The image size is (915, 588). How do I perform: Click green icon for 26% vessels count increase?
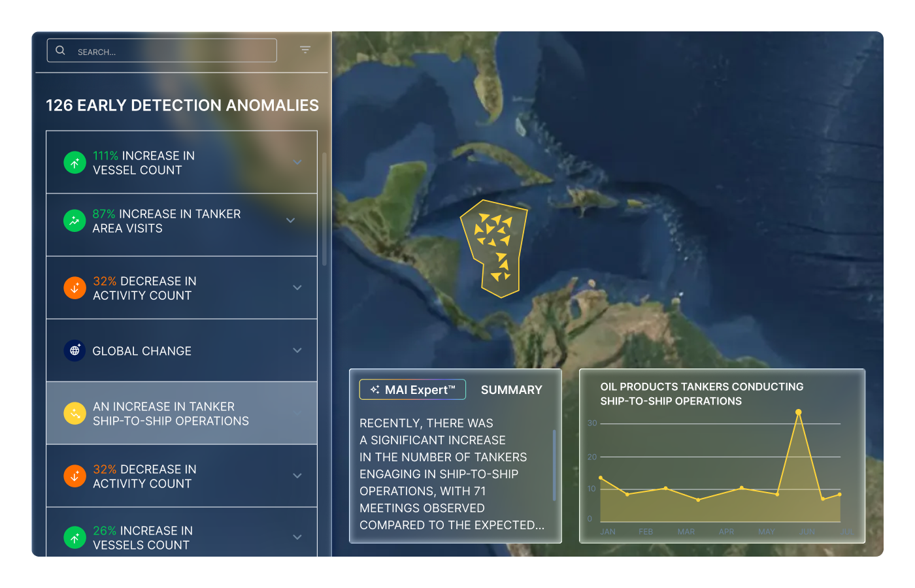click(75, 538)
